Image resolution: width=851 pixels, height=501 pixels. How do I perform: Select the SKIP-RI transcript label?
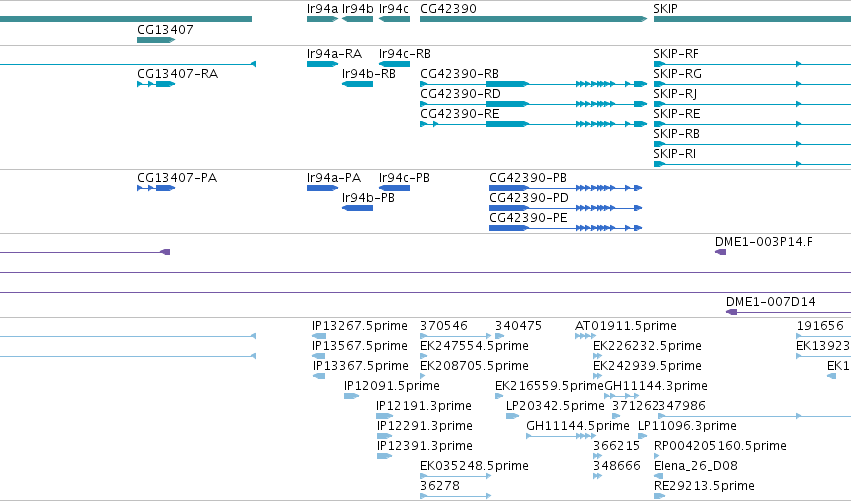[x=675, y=154]
